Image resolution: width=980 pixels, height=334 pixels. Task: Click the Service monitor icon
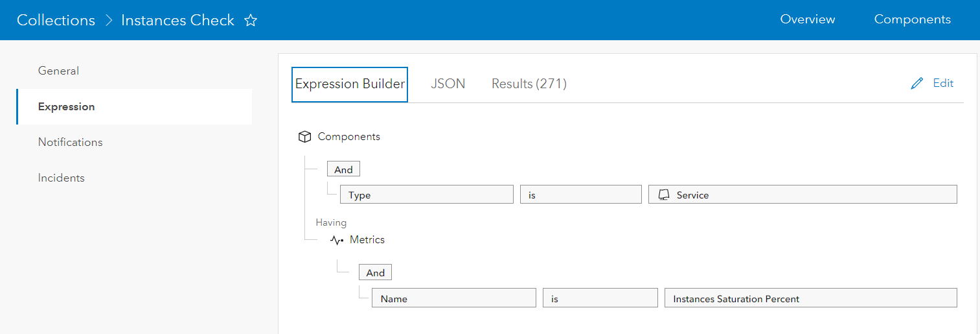(x=663, y=195)
